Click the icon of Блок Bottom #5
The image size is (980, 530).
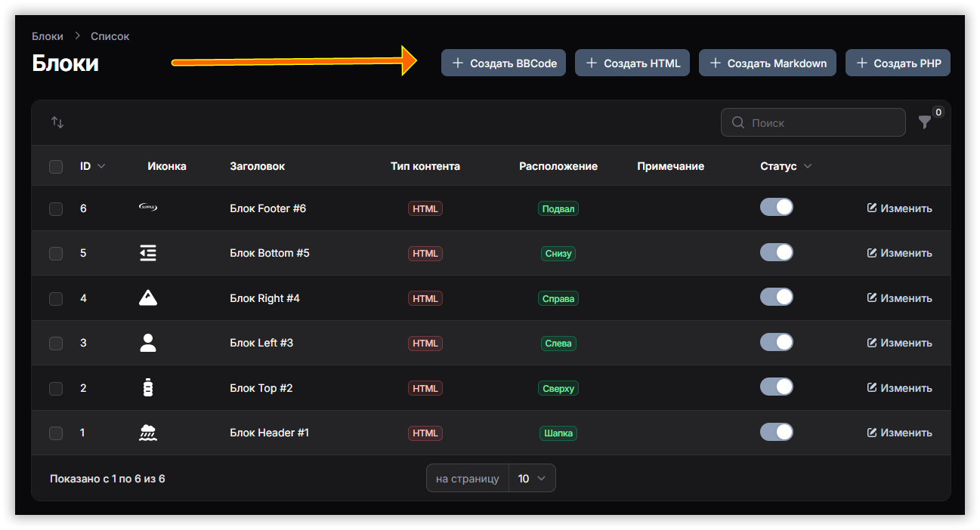[148, 253]
